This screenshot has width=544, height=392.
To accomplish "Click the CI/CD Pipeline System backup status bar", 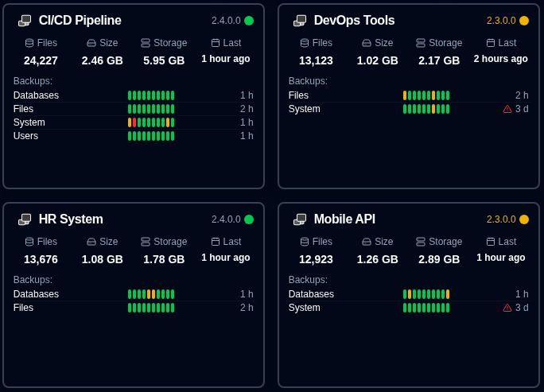I will pos(151,122).
